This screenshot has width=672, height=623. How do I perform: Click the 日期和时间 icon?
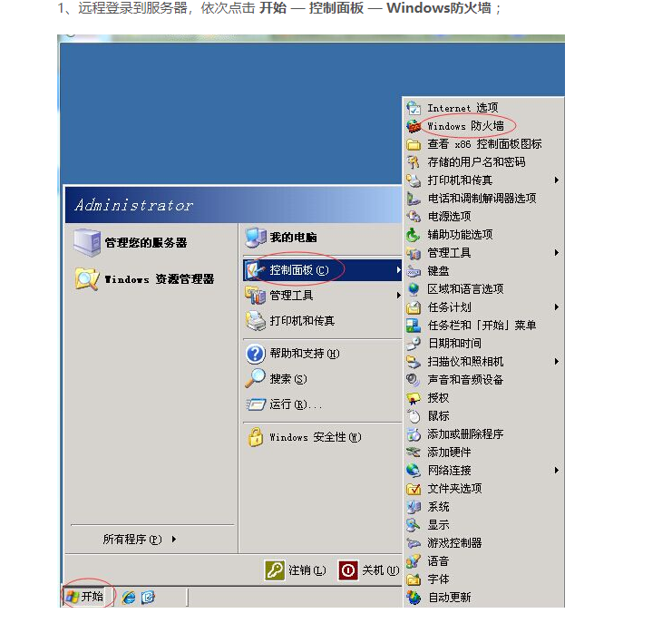pyautogui.click(x=414, y=343)
